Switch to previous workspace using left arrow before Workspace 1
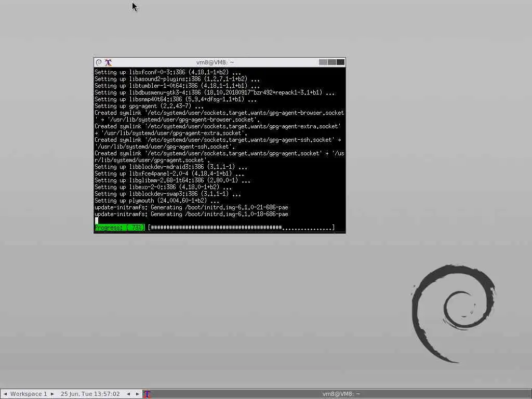The height and width of the screenshot is (399, 532). click(x=5, y=394)
